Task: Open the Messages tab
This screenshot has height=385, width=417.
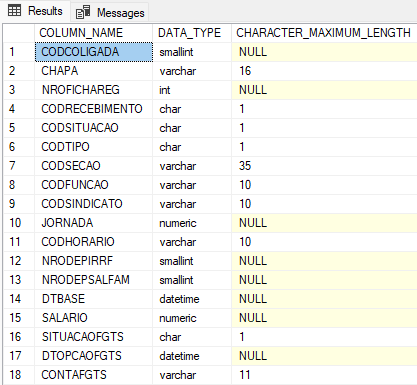Action: [x=110, y=13]
